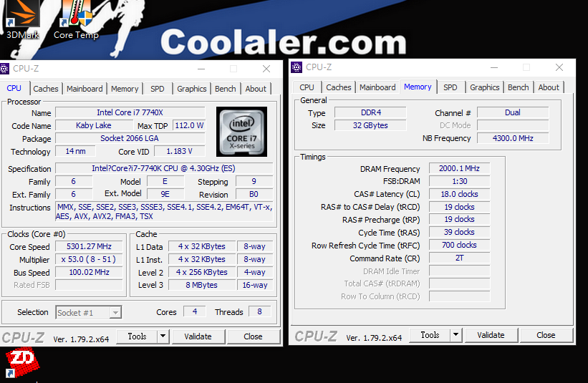This screenshot has width=588, height=383.
Task: Click the Level 3 cache value '8 MBytes'
Action: click(x=202, y=285)
